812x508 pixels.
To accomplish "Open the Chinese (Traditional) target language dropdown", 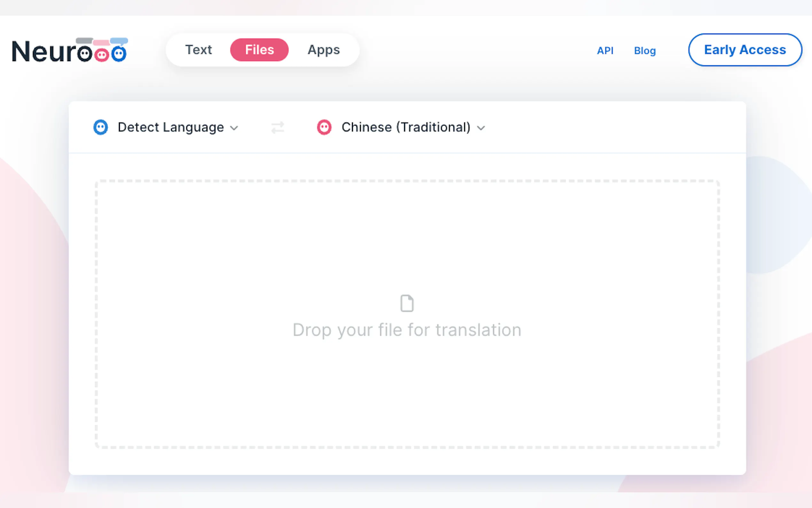I will tap(405, 127).
